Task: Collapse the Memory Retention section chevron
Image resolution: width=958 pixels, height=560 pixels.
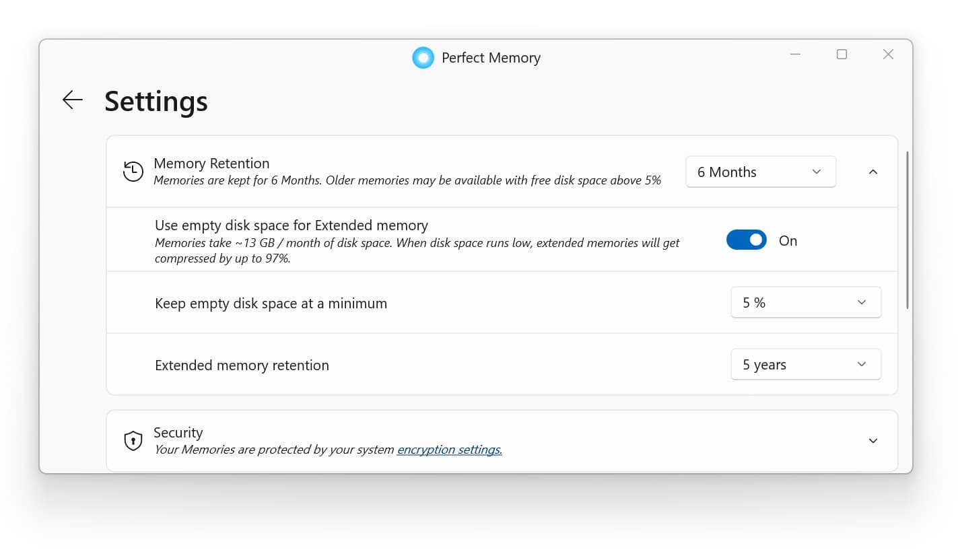Action: tap(873, 172)
